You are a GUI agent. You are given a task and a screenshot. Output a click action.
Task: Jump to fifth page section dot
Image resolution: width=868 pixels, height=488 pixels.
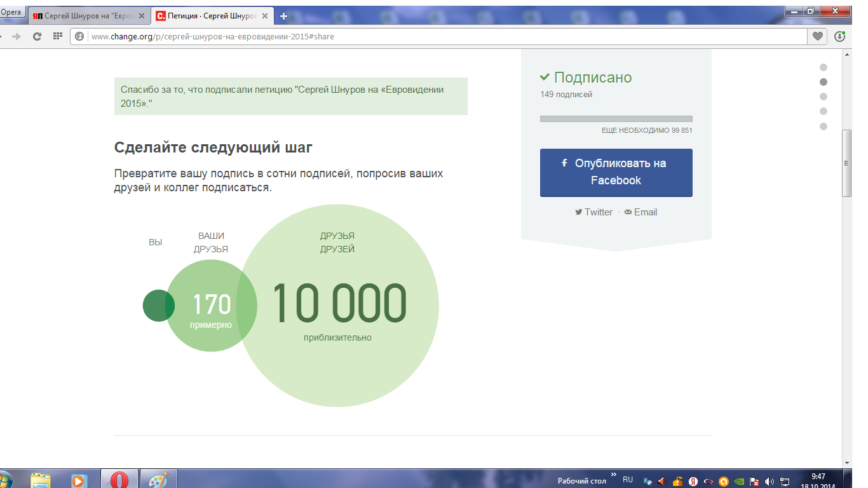pos(824,126)
